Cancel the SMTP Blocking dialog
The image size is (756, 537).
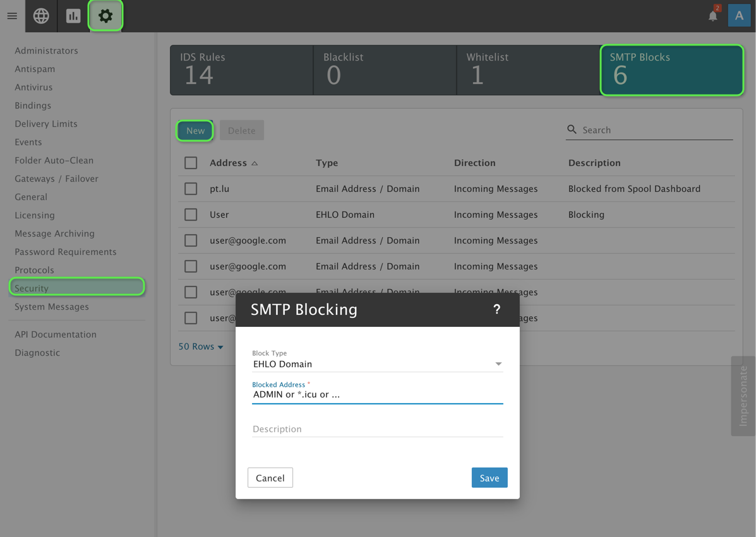[270, 478]
